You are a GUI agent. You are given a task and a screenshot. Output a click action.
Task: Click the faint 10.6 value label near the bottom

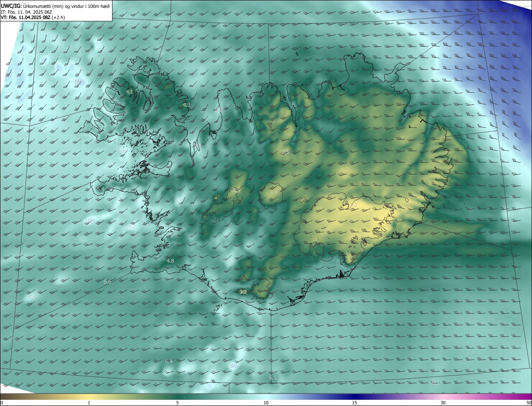(x=233, y=366)
